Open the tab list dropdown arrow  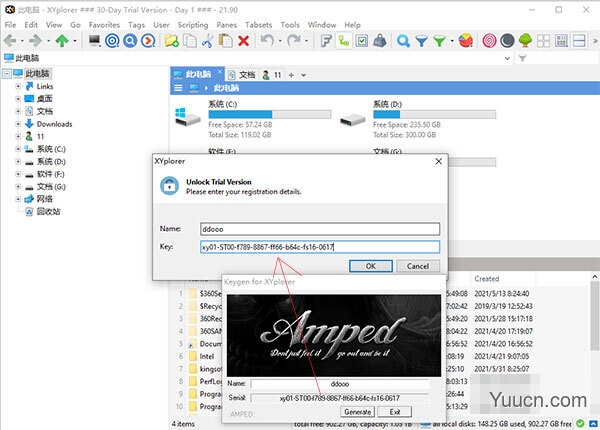click(x=303, y=75)
